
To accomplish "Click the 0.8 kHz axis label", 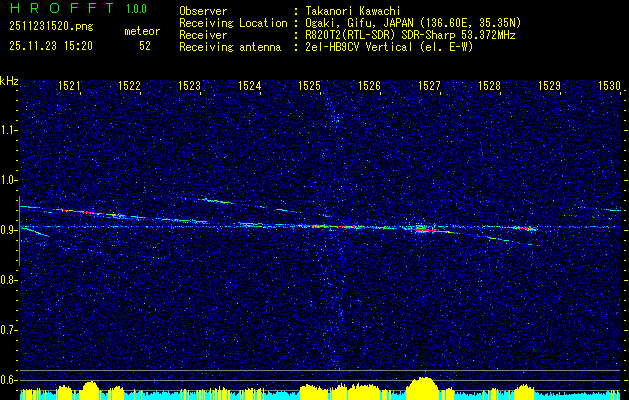I will (9, 280).
